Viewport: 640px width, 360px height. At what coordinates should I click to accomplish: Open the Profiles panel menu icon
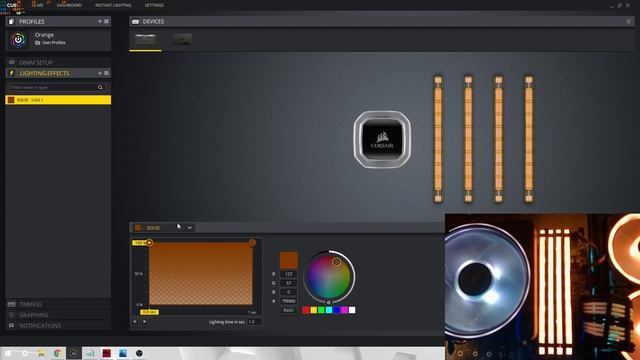107,21
